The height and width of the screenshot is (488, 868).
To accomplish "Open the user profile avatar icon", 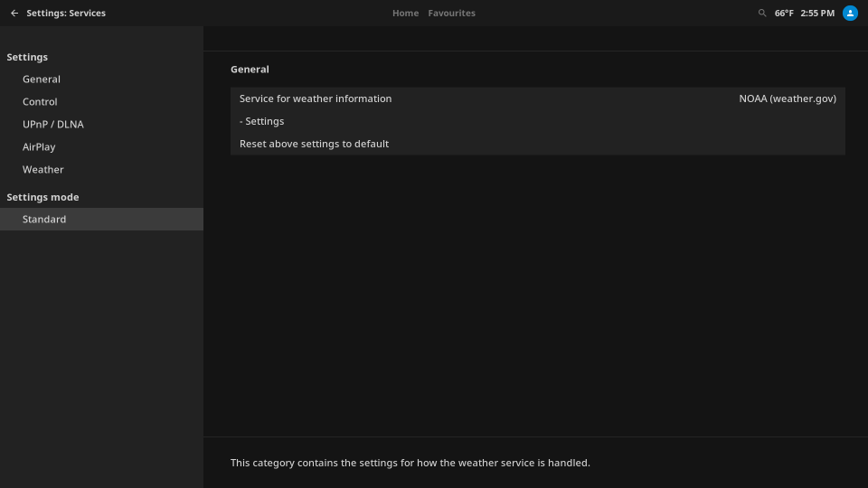I will [x=850, y=14].
